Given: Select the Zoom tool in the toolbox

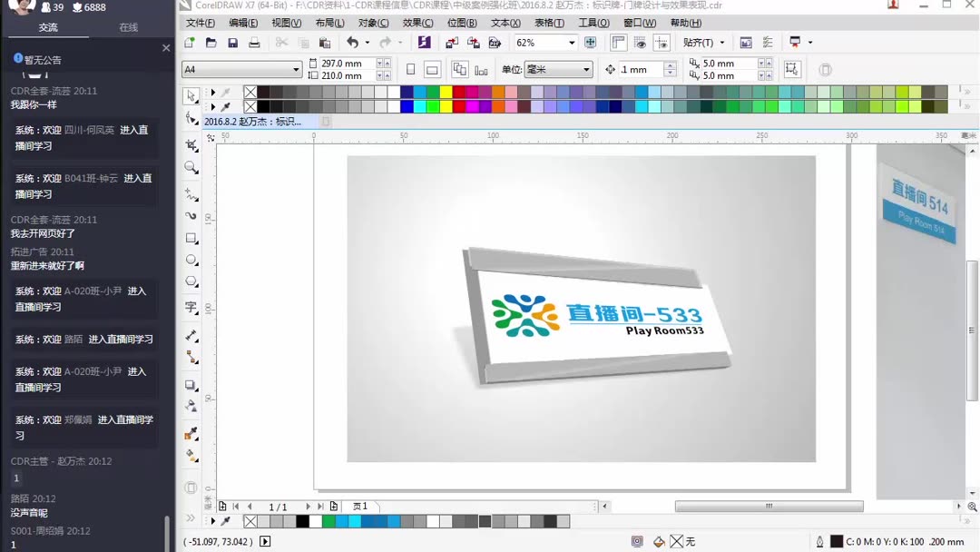Looking at the screenshot, I should click(191, 168).
